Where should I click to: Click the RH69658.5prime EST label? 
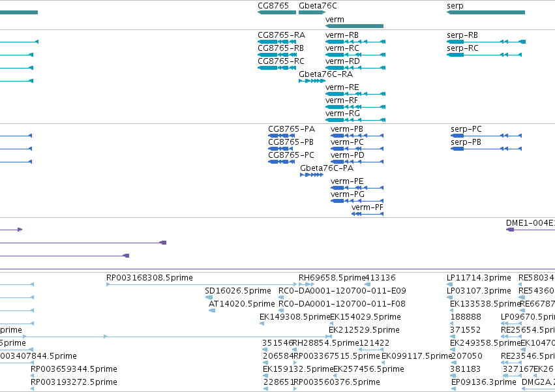[332, 278]
